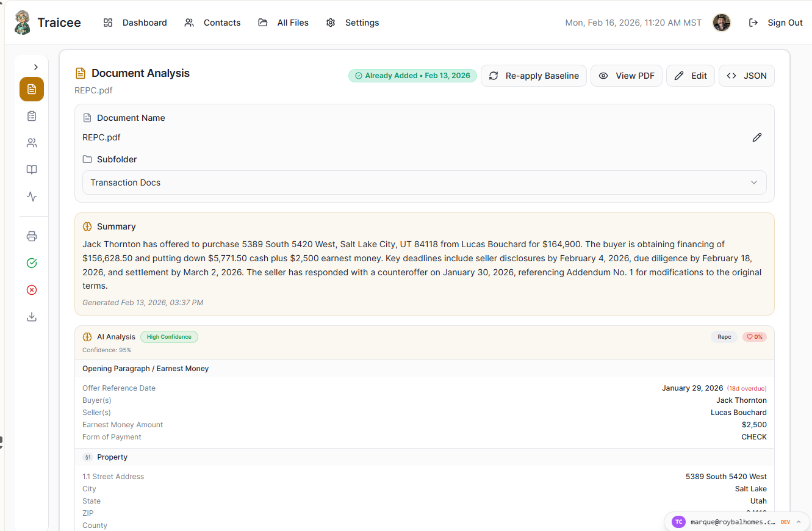812x531 pixels.
Task: Click the document icon in the sidebar
Action: tap(32, 89)
